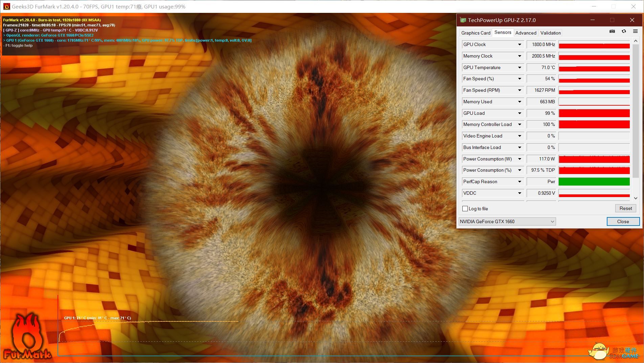
Task: Click the 117.0 W power value
Action: click(x=541, y=159)
